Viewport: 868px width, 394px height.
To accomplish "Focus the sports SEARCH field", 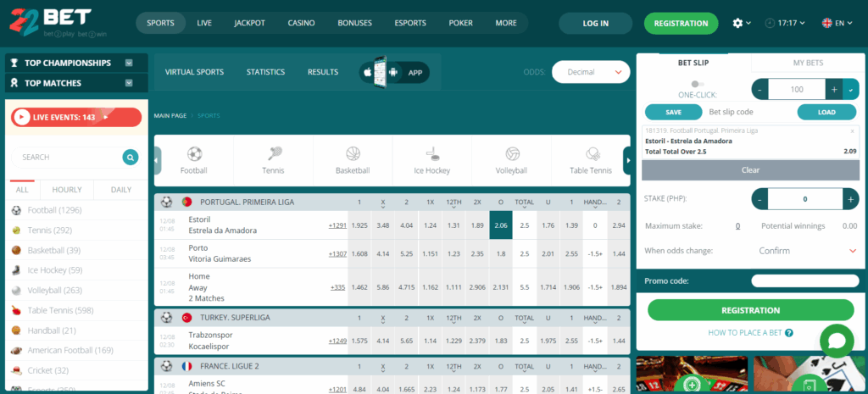I will [x=68, y=157].
